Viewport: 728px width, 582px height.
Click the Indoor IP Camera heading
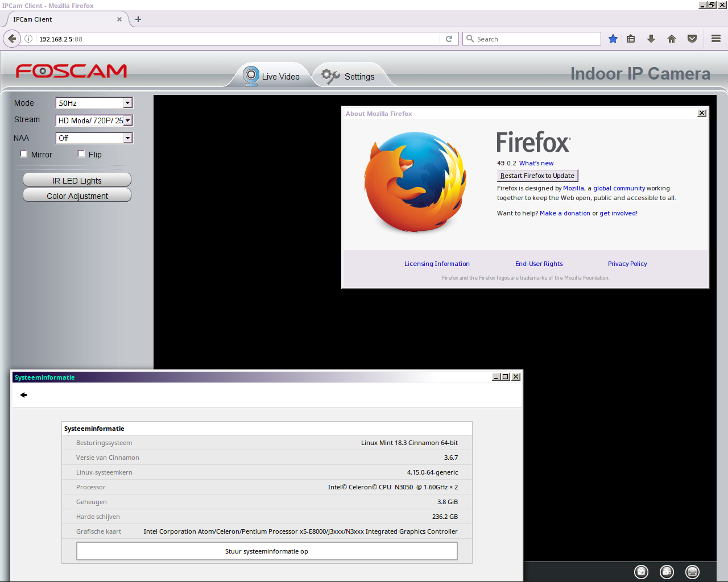coord(640,74)
